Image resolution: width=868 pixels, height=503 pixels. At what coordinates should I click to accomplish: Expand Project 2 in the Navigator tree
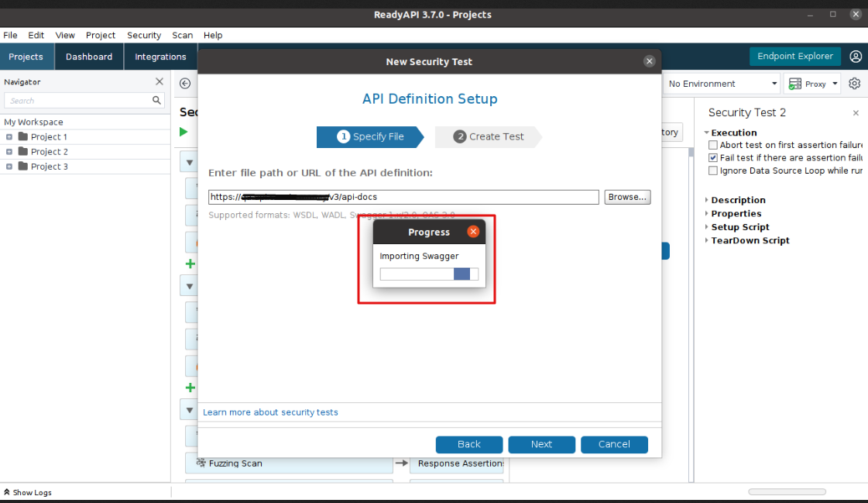point(9,152)
